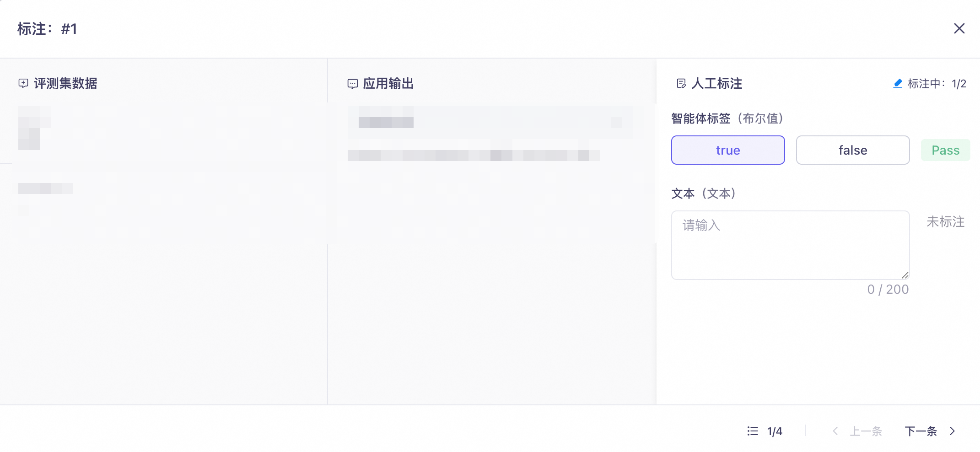980x452 pixels.
Task: Click the 下一条 next item button
Action: (x=921, y=431)
